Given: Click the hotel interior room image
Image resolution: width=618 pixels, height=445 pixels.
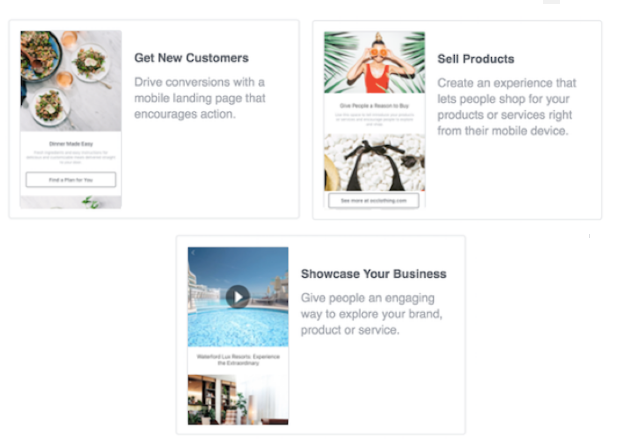Looking at the screenshot, I should click(x=238, y=399).
